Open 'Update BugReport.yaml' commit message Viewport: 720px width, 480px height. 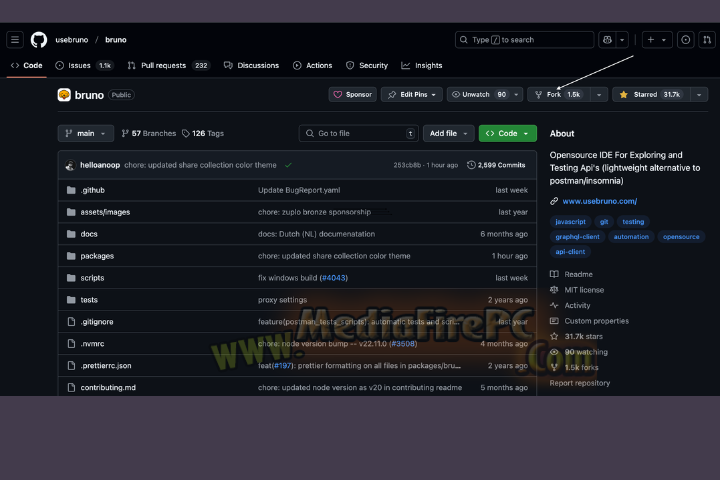tap(299, 190)
